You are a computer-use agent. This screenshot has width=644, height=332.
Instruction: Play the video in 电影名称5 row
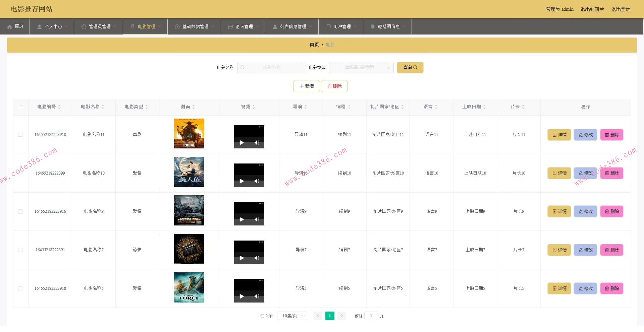click(x=241, y=296)
